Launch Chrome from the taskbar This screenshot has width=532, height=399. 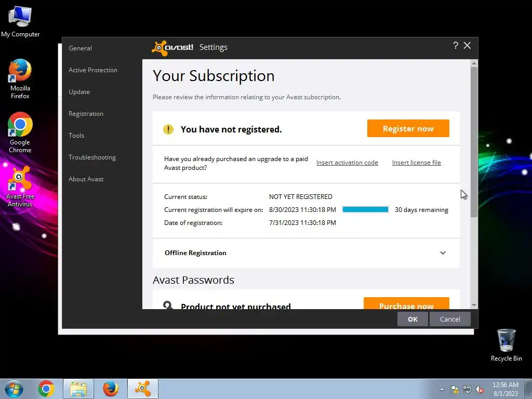pyautogui.click(x=46, y=389)
